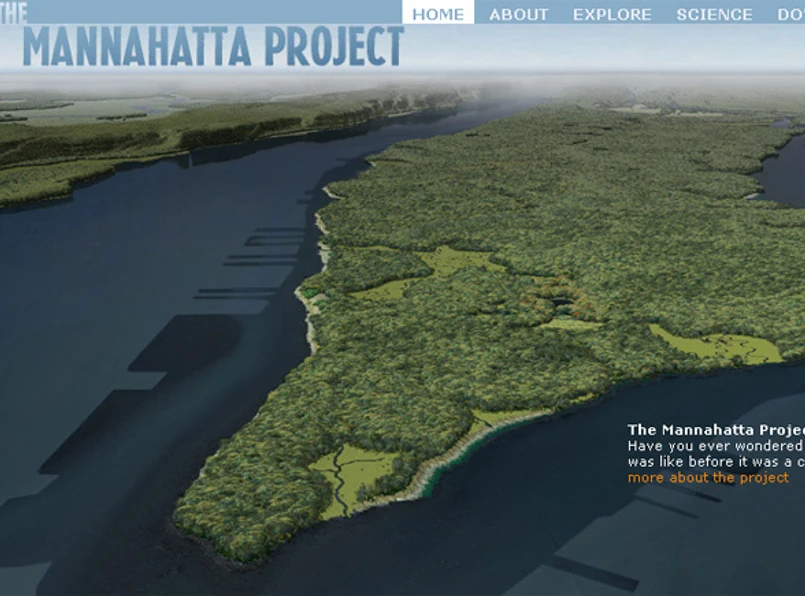This screenshot has height=596, width=805.
Task: Click the 'Have you ever wondered' text line
Action: pyautogui.click(x=716, y=446)
